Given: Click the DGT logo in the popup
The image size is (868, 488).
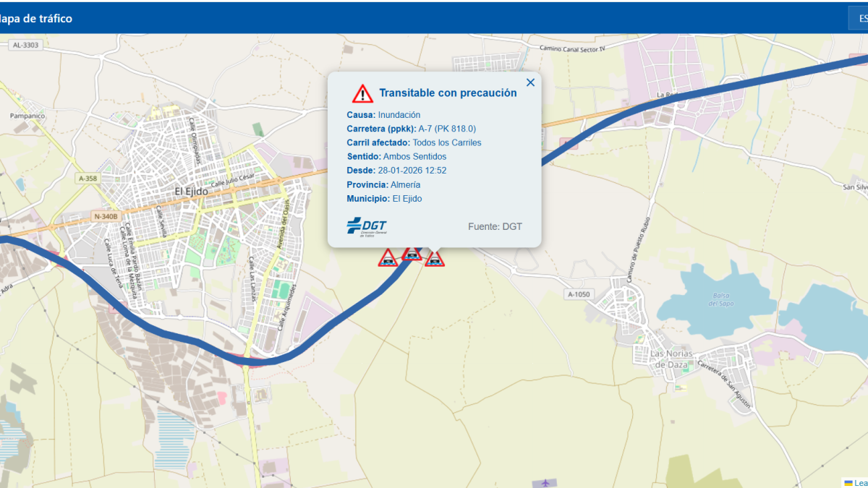Looking at the screenshot, I should pos(367,226).
